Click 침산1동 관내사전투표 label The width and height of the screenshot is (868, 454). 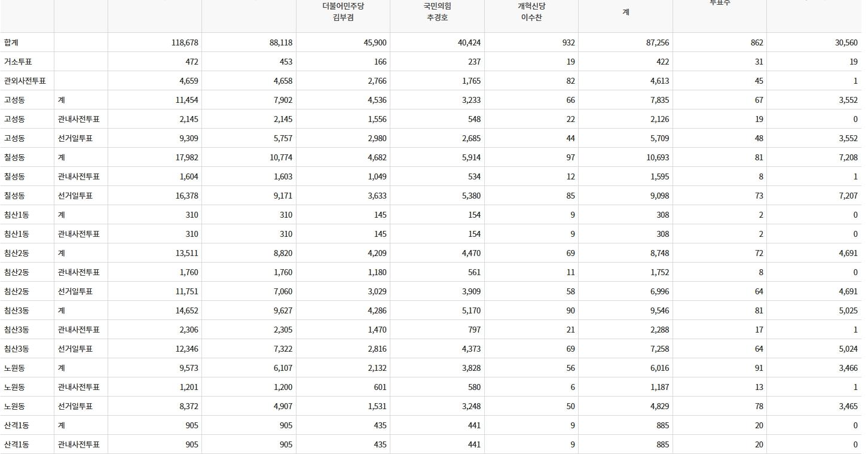79,234
